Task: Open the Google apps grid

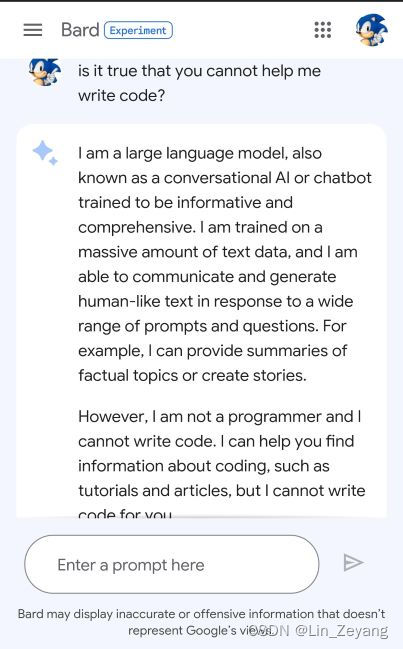Action: click(323, 30)
